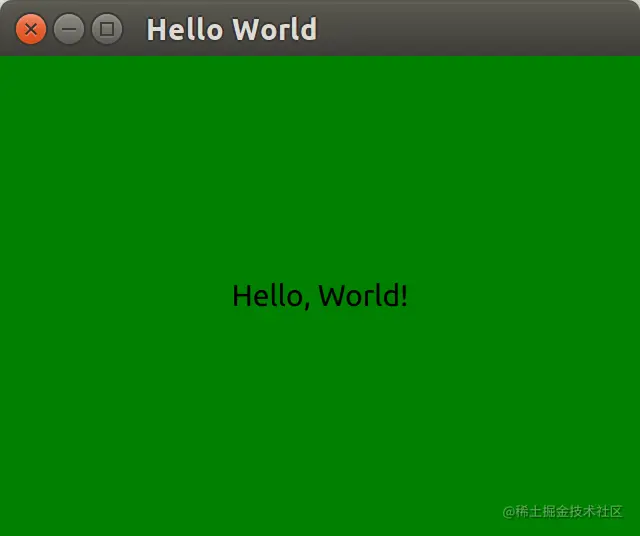Minimize the Hello World window
This screenshot has width=640, height=536.
click(69, 29)
